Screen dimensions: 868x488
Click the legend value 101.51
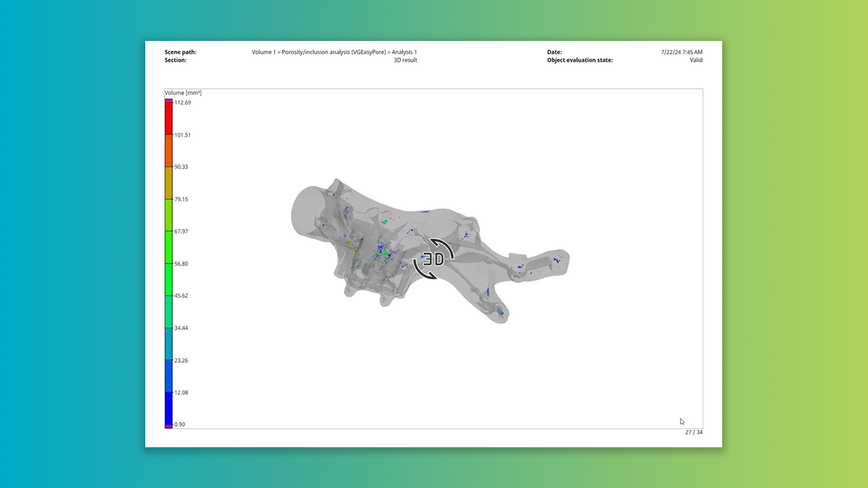click(x=183, y=135)
